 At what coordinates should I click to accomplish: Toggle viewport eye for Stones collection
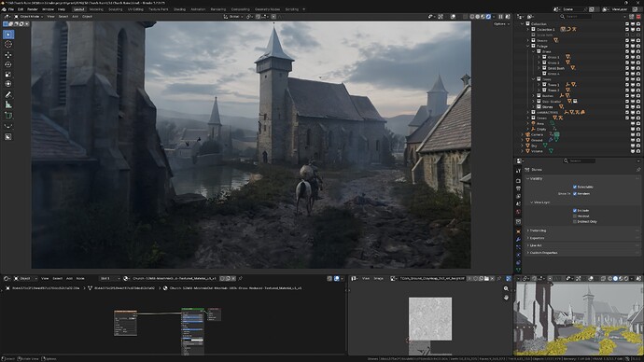tap(633, 106)
